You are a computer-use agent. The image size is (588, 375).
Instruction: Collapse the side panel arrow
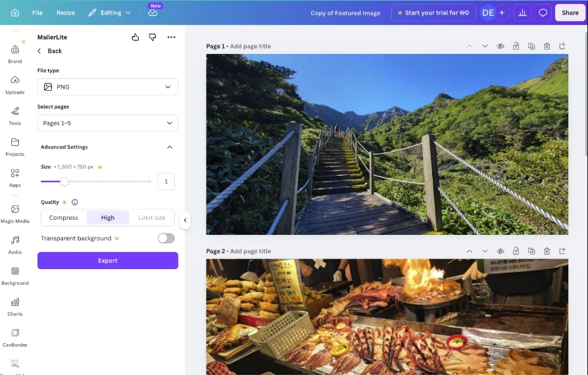(185, 220)
